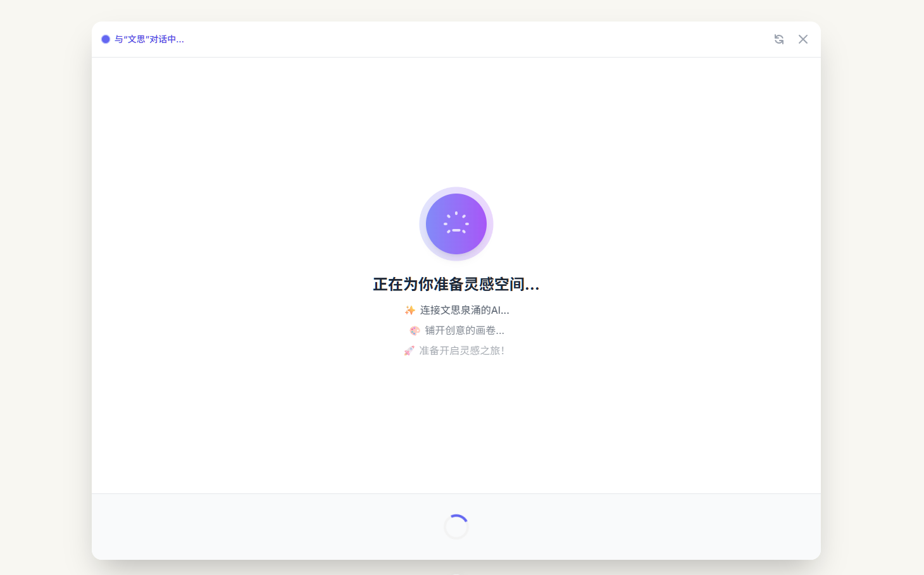This screenshot has width=924, height=575.
Task: Click the sparkles emoji icon
Action: point(410,310)
